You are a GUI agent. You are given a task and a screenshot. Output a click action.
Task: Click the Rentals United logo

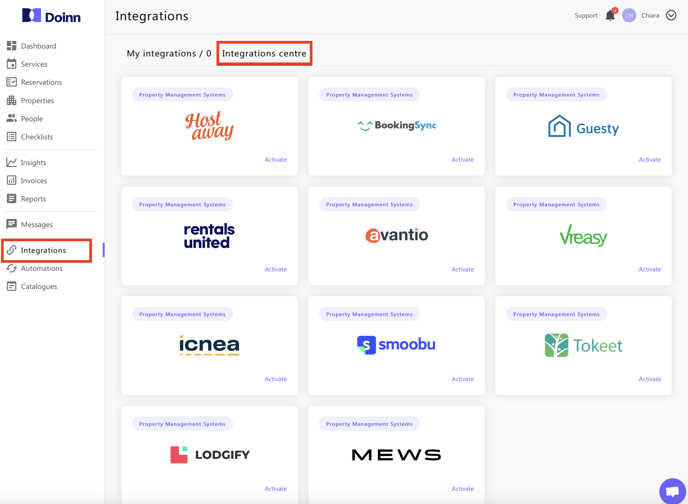(209, 236)
